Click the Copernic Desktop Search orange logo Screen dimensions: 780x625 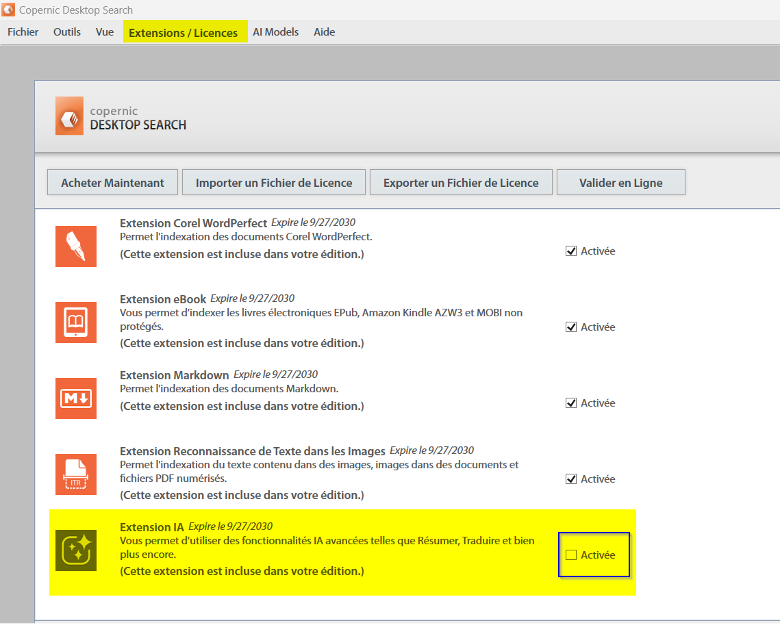(x=69, y=116)
